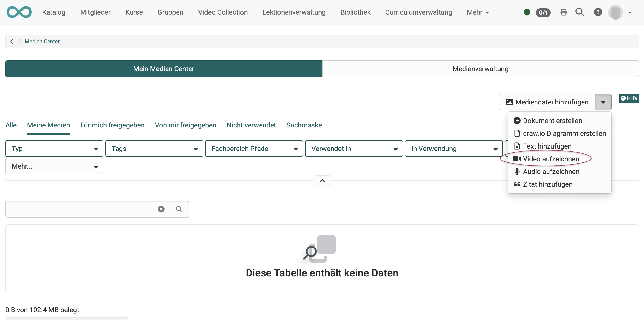The width and height of the screenshot is (644, 322).
Task: Clear the search field with the X icon
Action: point(161,209)
